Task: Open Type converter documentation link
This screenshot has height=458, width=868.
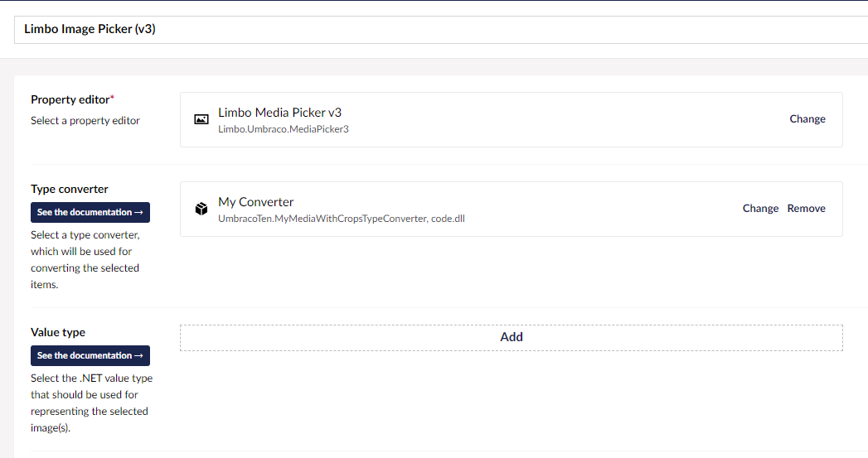Action: point(90,212)
